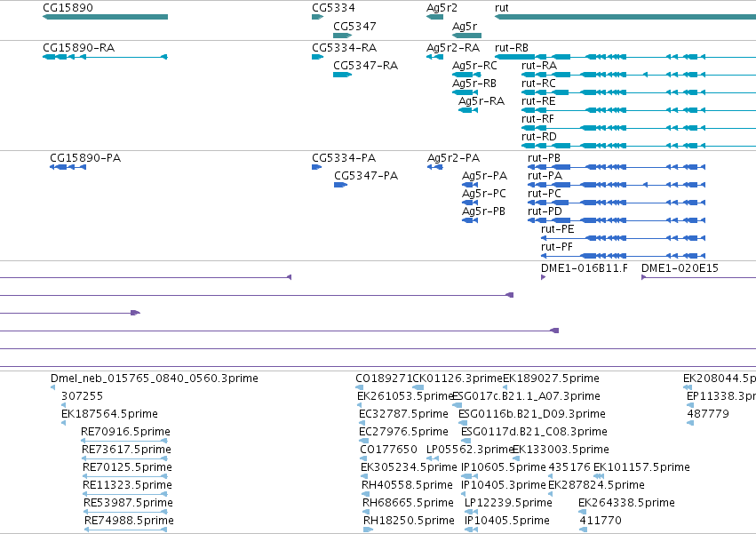The height and width of the screenshot is (534, 756).
Task: Select the Ag5r2 gene label
Action: point(442,8)
